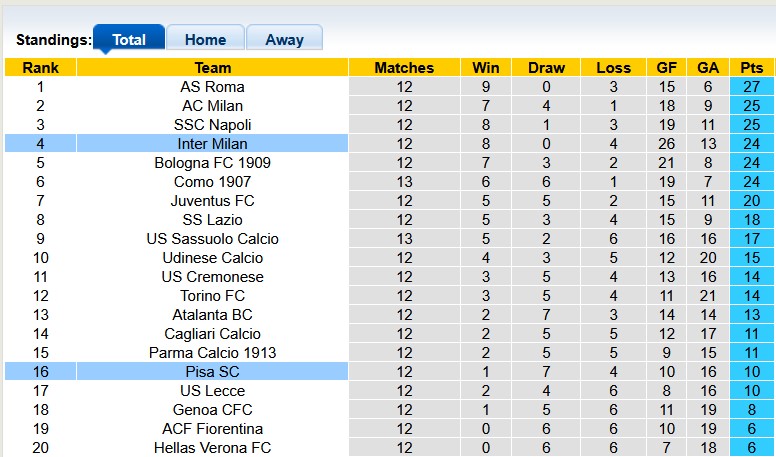
Task: Open the AC Milan team link
Action: pos(212,106)
